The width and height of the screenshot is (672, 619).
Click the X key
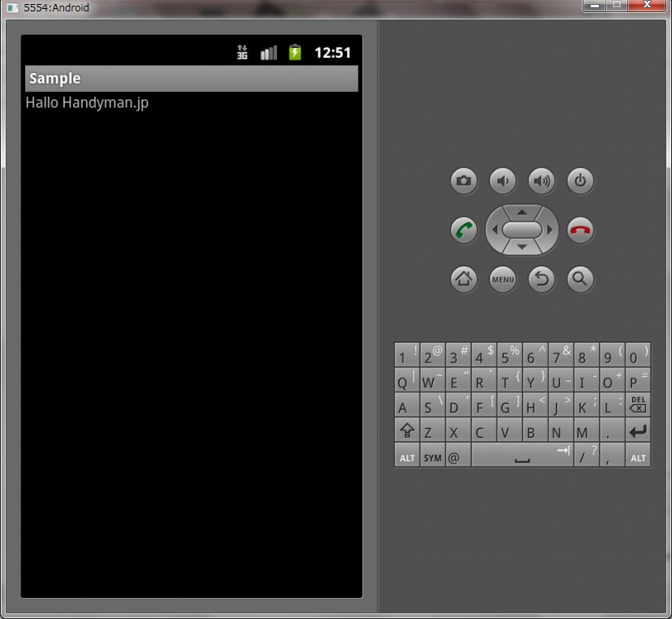pos(458,430)
